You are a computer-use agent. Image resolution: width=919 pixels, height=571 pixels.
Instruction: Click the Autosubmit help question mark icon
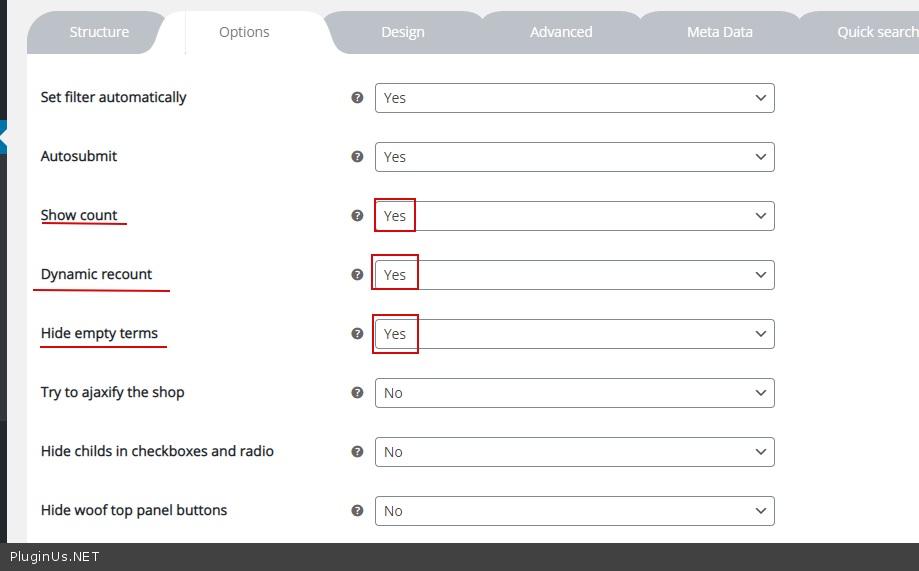pyautogui.click(x=357, y=157)
